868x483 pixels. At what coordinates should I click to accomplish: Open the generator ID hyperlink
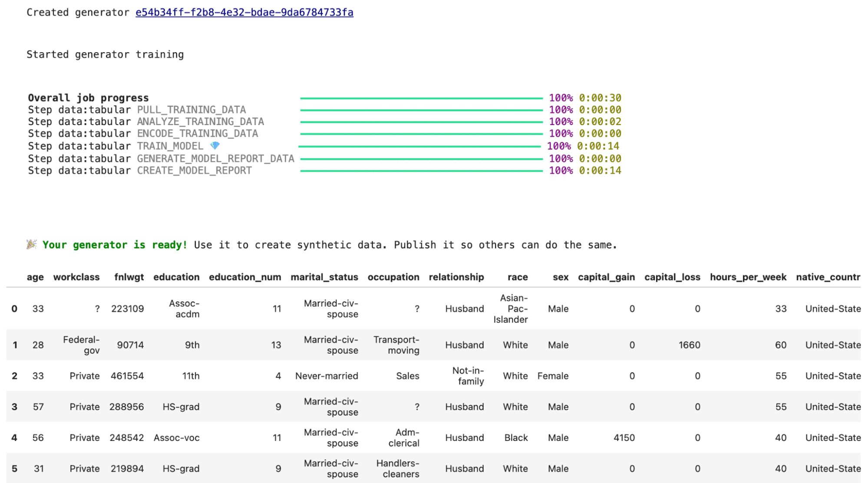[x=244, y=12]
